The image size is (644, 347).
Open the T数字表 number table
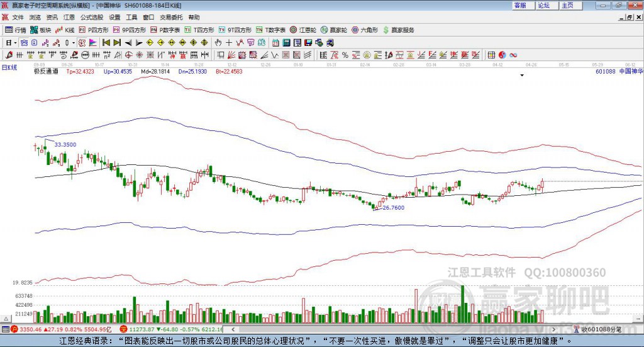point(270,30)
